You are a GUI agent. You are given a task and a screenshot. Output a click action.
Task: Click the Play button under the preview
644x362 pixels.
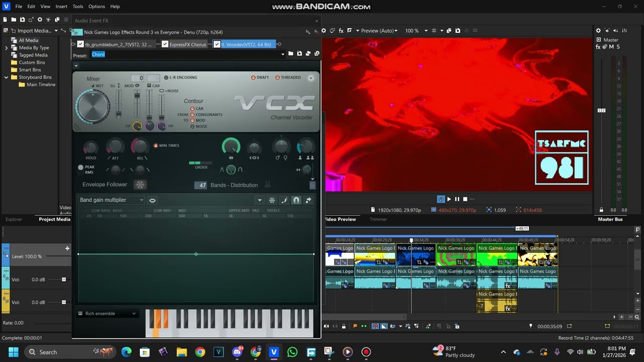(x=449, y=199)
